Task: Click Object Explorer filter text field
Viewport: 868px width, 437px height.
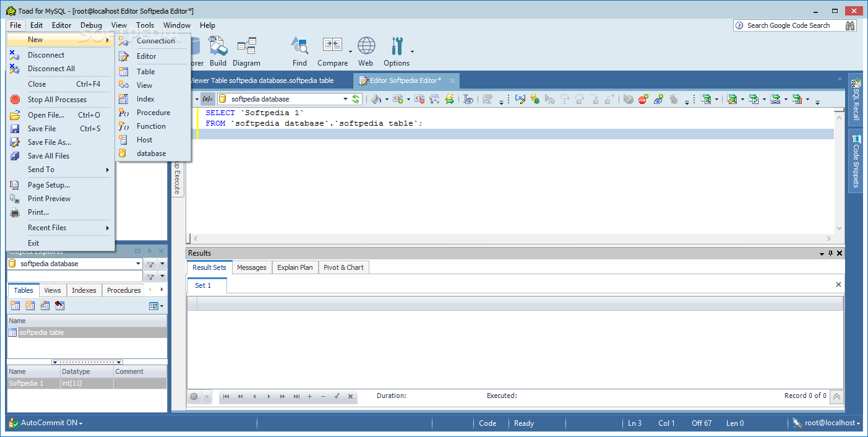Action: pos(75,277)
